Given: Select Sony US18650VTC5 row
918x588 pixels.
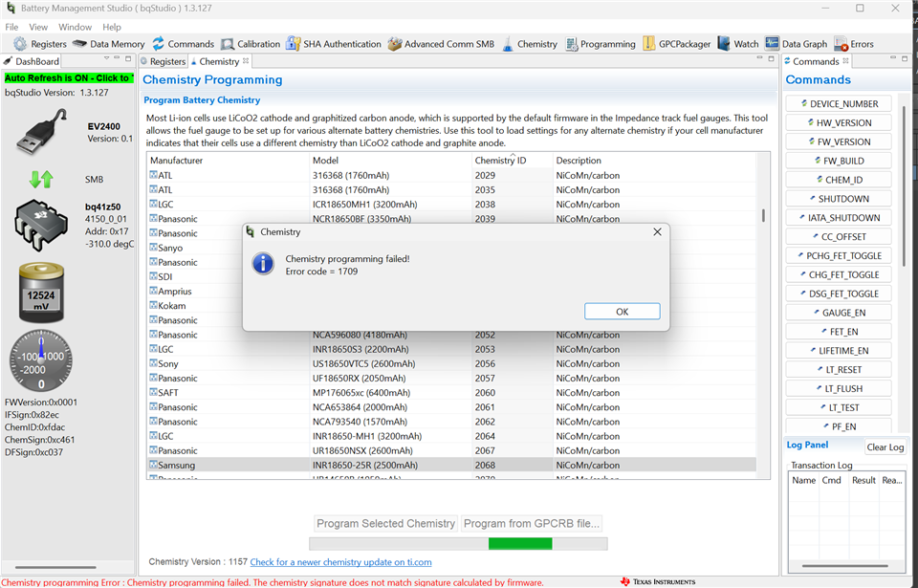Looking at the screenshot, I should (x=451, y=363).
